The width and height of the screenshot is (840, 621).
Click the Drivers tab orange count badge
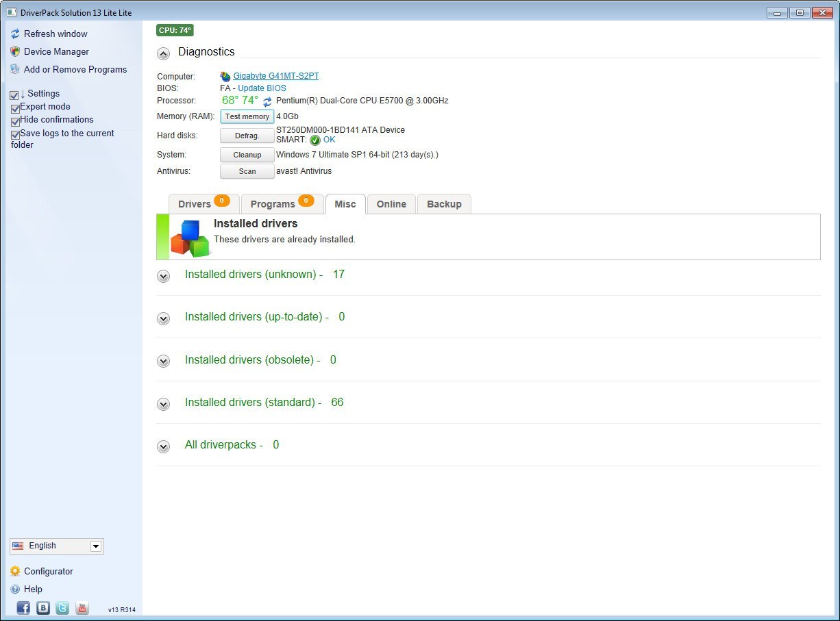221,201
